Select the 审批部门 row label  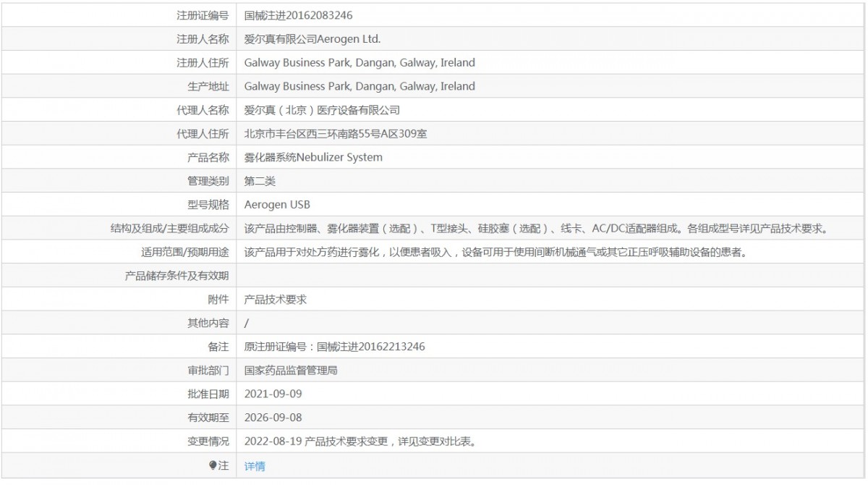click(x=208, y=371)
